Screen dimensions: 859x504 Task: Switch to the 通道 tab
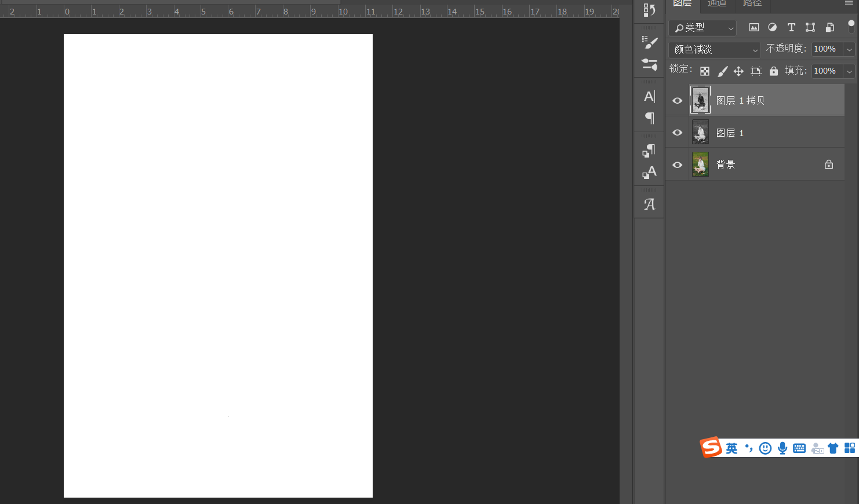[x=717, y=3]
